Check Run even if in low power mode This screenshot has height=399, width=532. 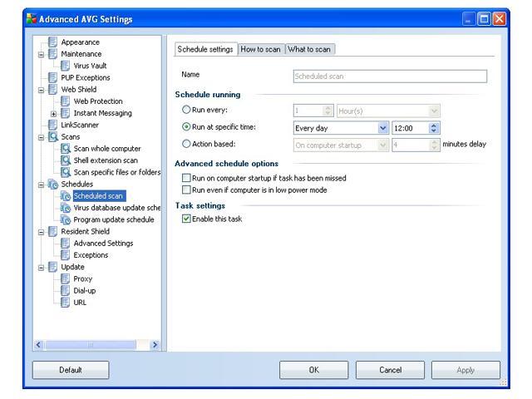[186, 190]
